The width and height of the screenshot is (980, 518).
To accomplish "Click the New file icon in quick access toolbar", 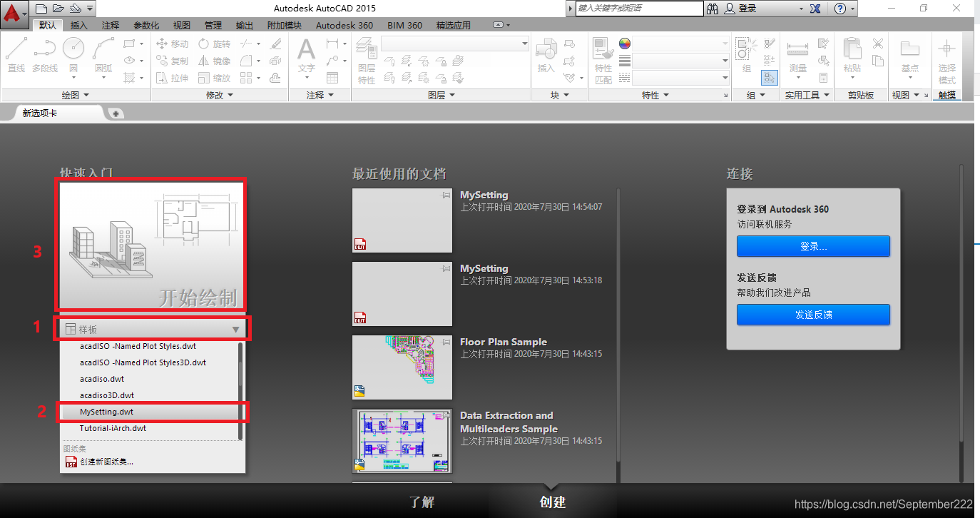I will [41, 9].
